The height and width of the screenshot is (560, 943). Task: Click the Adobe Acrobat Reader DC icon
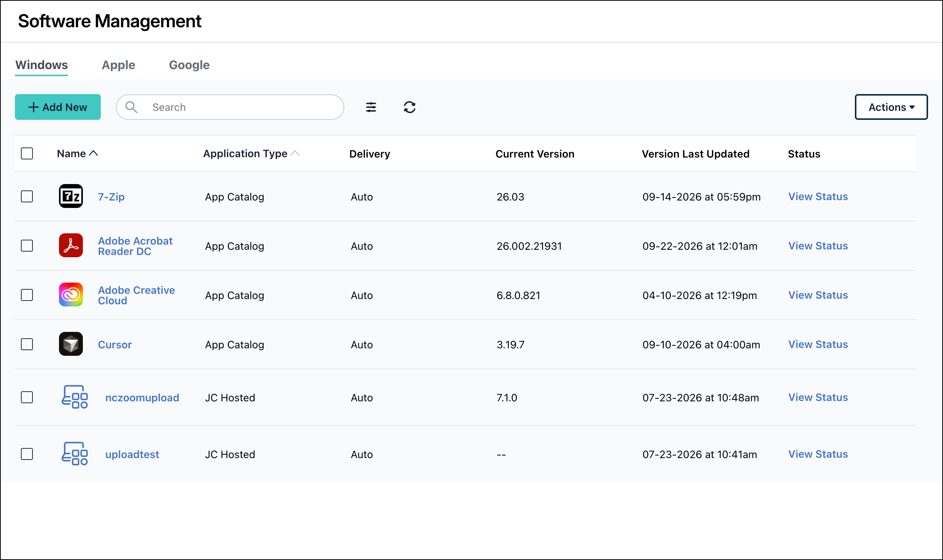pyautogui.click(x=71, y=245)
